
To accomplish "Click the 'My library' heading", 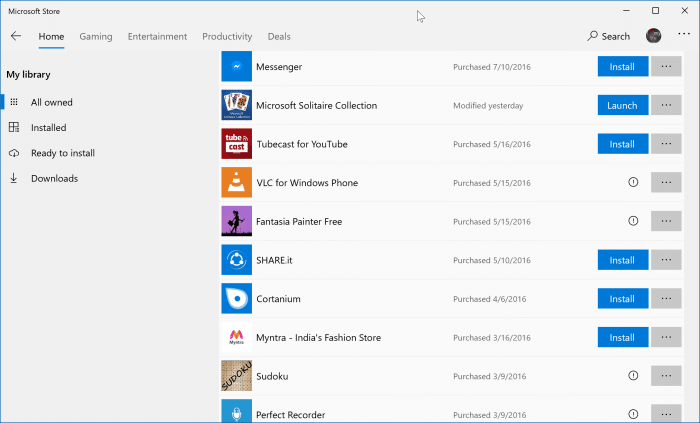I will pos(28,75).
